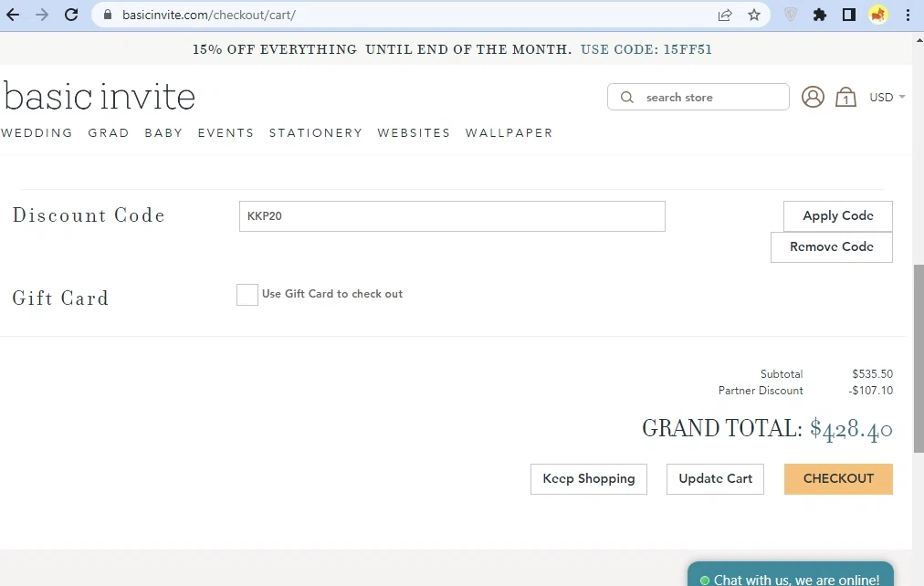The height and width of the screenshot is (586, 924).
Task: Open the BABY menu
Action: pyautogui.click(x=163, y=133)
